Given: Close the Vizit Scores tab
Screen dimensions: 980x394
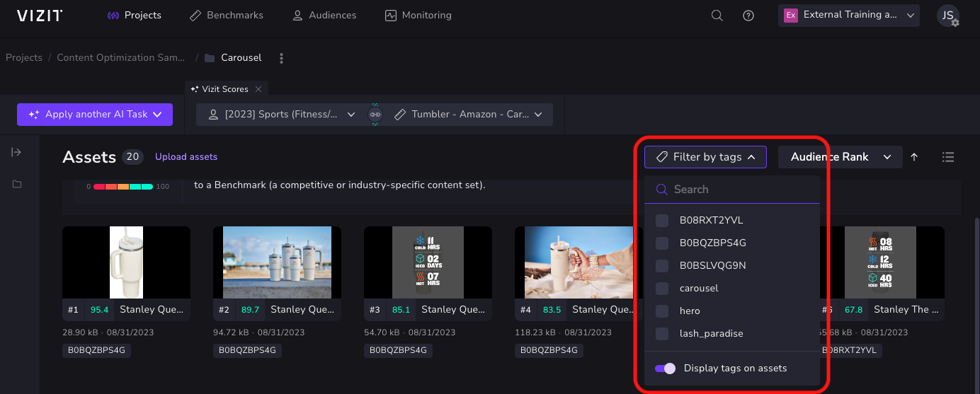Looking at the screenshot, I should tap(258, 89).
